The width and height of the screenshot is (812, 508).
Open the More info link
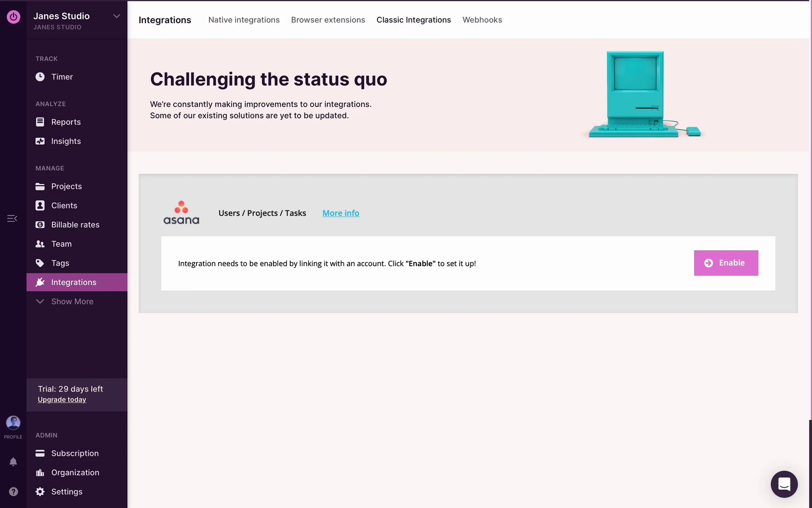coord(340,213)
